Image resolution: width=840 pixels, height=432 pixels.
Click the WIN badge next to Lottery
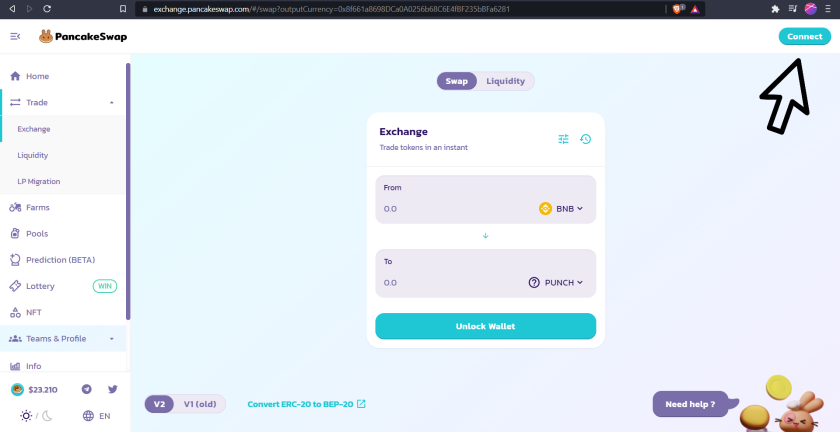click(105, 286)
